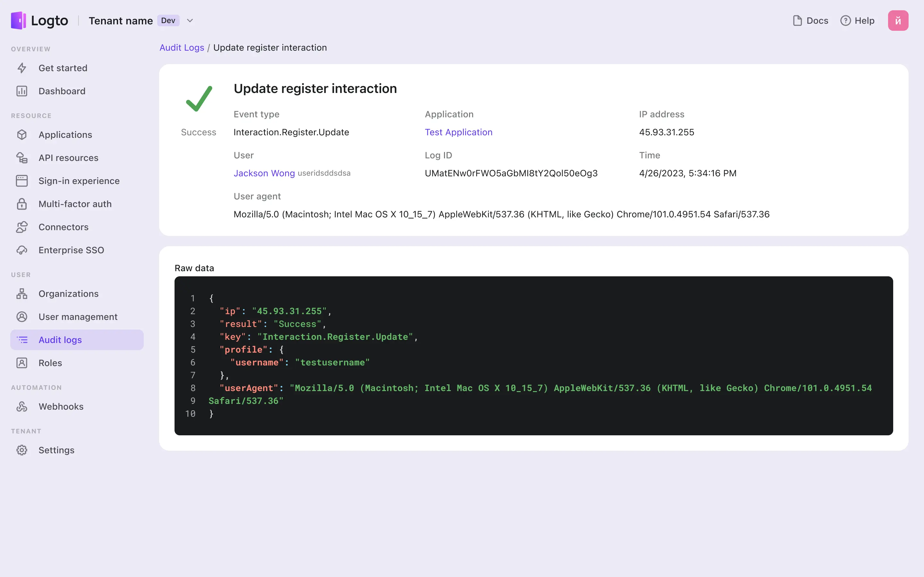Click the Webhooks automation icon

(21, 406)
